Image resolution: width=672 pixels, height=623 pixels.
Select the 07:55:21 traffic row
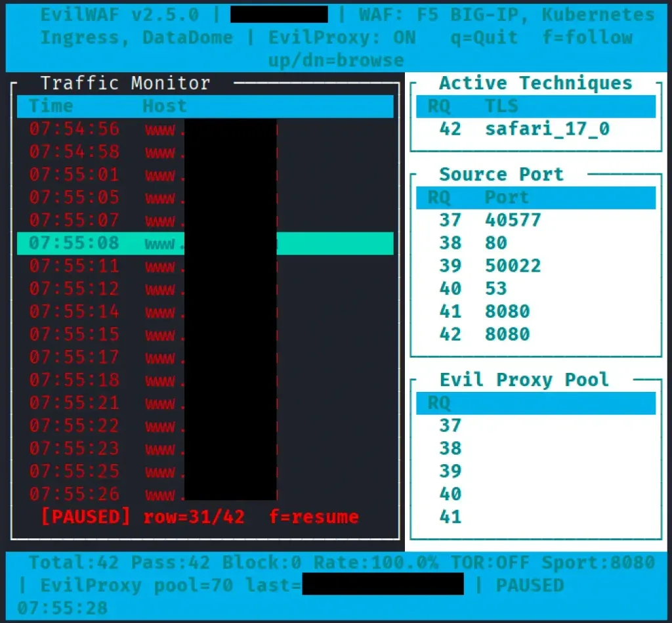pos(205,402)
